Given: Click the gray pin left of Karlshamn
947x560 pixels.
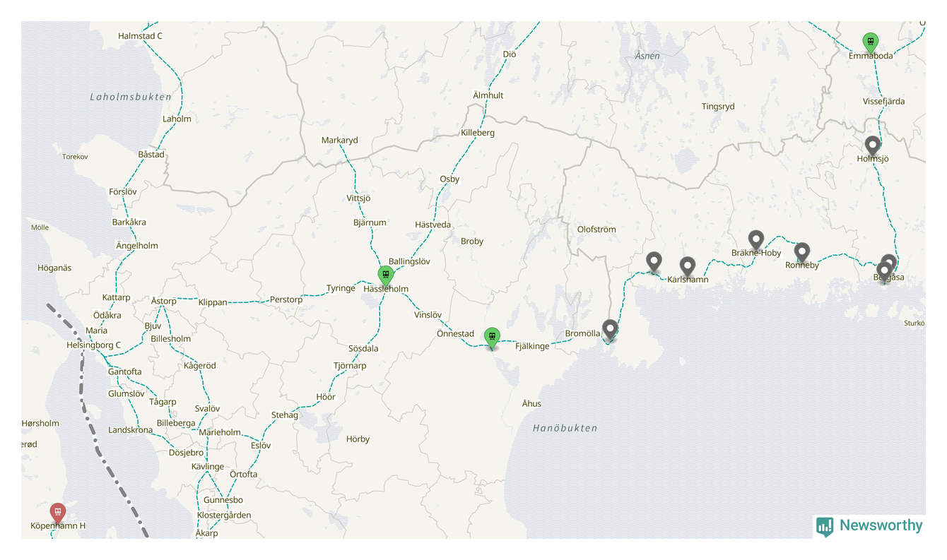Looking at the screenshot, I should point(654,262).
